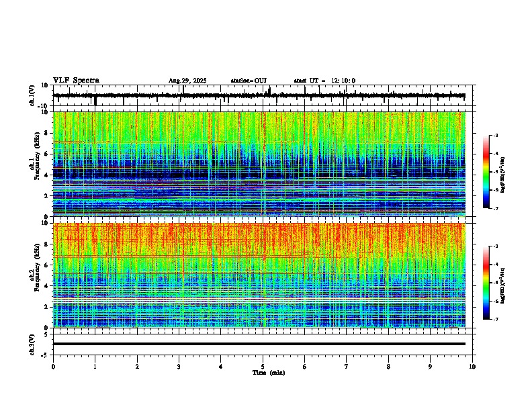Click the ch.2 spectrogram color scale bar
Image resolution: width=532 pixels, height=411 pixels.
[x=486, y=283]
